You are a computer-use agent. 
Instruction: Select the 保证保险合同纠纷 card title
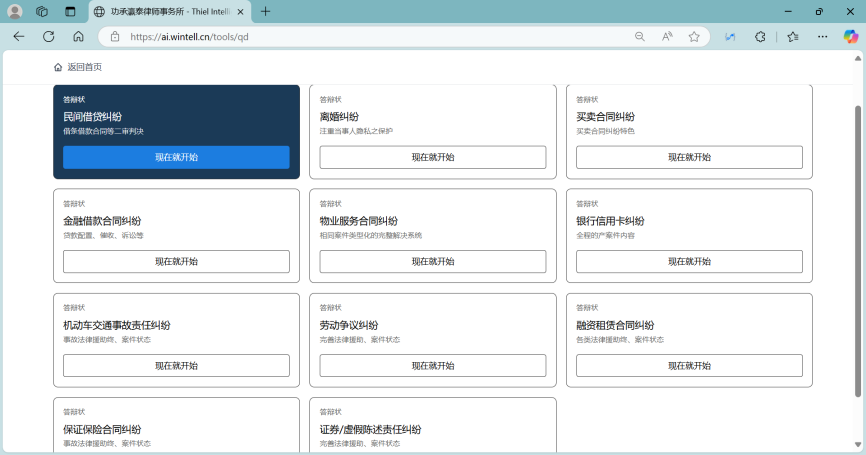pos(102,429)
